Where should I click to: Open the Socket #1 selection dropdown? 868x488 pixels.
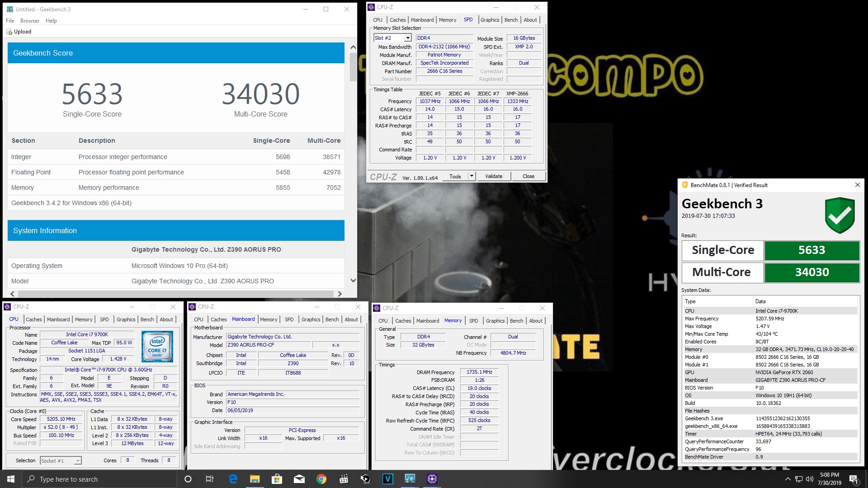pyautogui.click(x=61, y=460)
